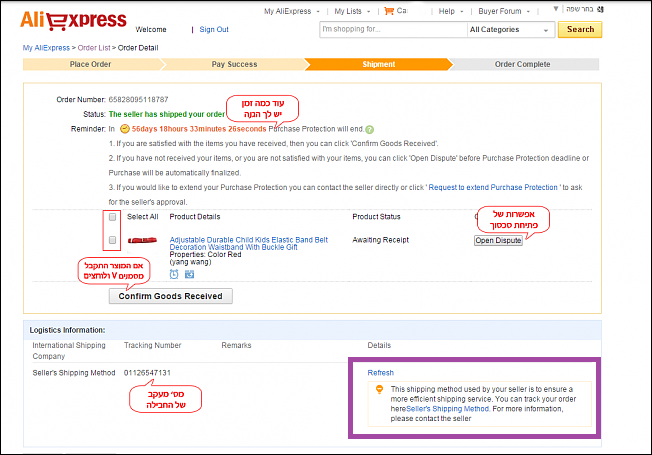Open the shopping cart icon

pos(389,11)
